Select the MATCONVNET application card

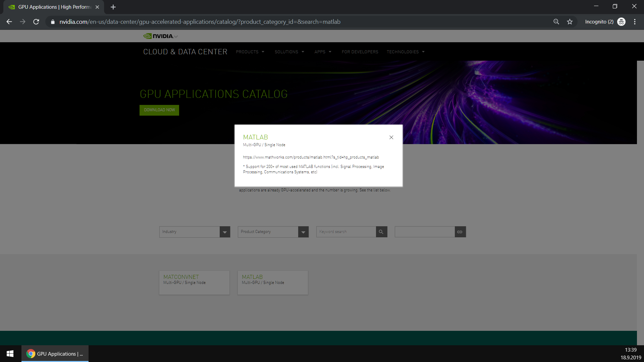[194, 283]
